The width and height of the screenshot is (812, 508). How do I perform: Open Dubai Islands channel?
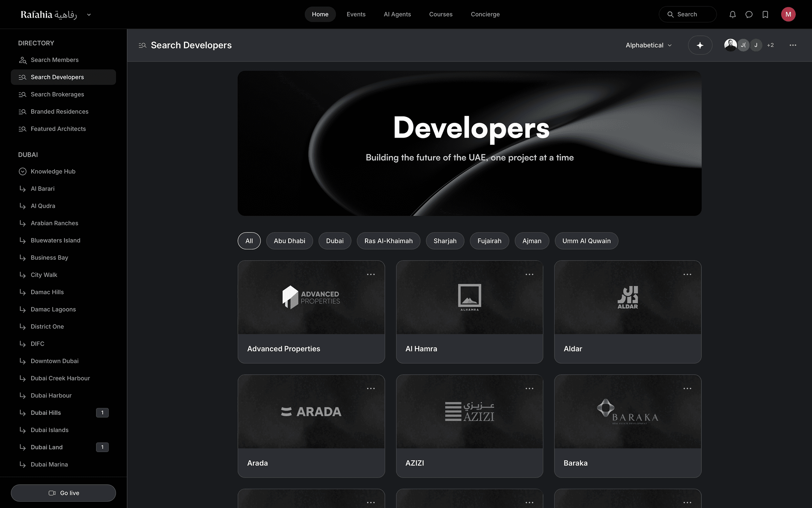click(63, 430)
